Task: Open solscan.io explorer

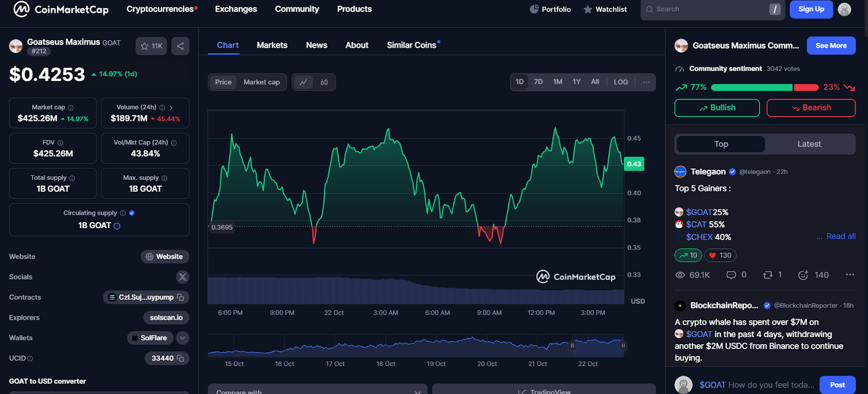Action: [166, 318]
